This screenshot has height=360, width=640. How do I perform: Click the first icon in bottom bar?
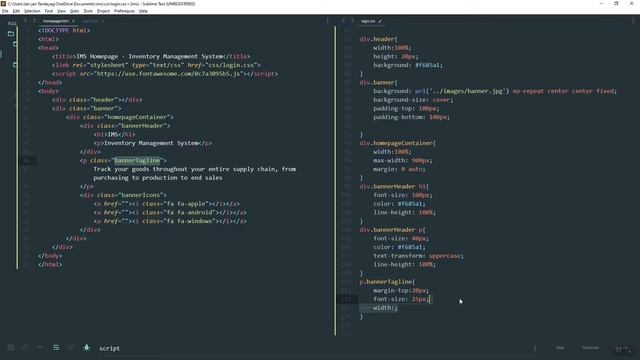point(11,347)
